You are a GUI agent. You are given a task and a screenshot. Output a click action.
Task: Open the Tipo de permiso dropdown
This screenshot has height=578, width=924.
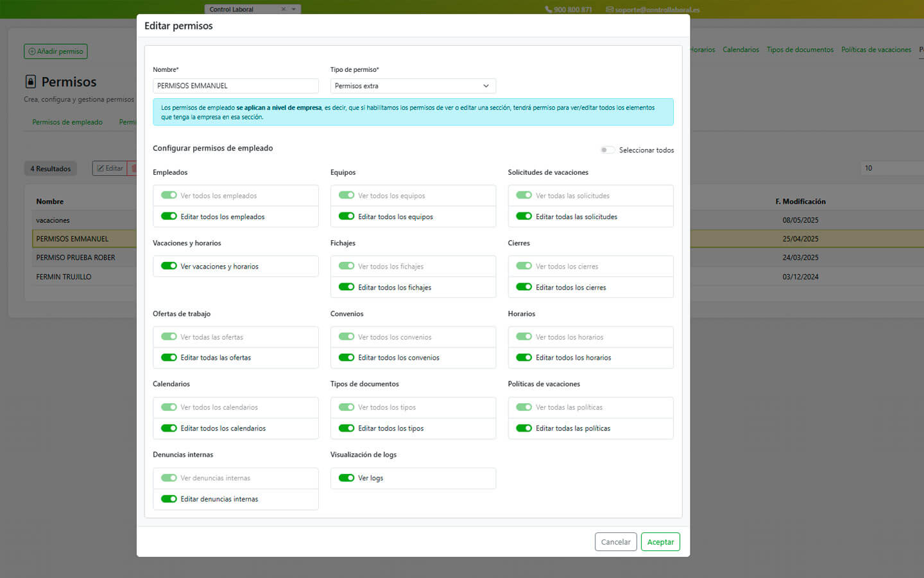[413, 86]
